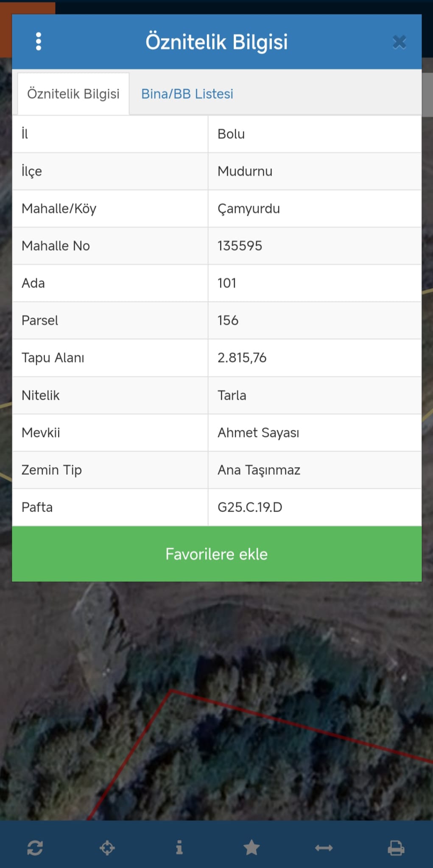Click the Pafta value G25.C.19.D
The width and height of the screenshot is (433, 868).
click(250, 507)
